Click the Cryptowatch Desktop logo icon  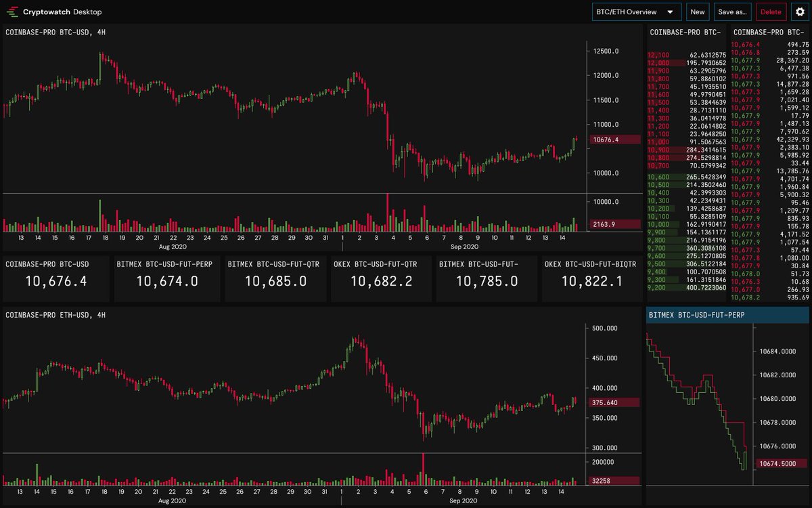pos(12,12)
